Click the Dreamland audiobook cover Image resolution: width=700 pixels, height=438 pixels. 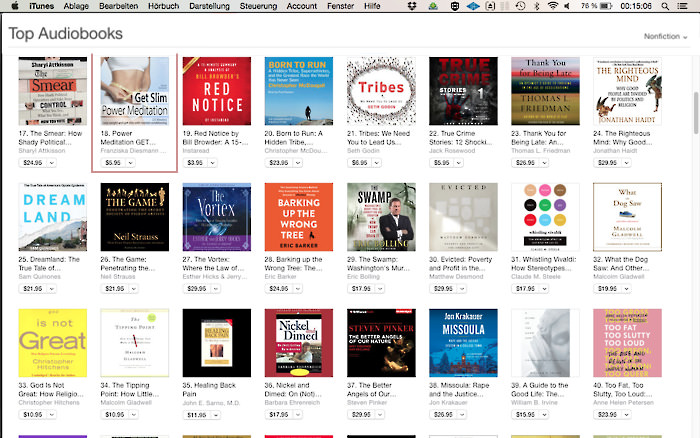click(x=52, y=217)
